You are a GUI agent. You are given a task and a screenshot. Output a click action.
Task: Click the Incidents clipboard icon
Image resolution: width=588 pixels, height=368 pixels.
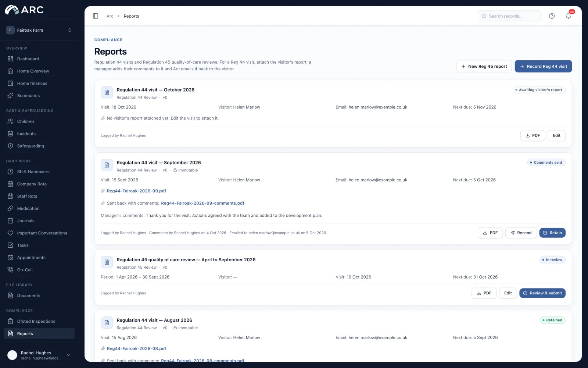coord(10,134)
